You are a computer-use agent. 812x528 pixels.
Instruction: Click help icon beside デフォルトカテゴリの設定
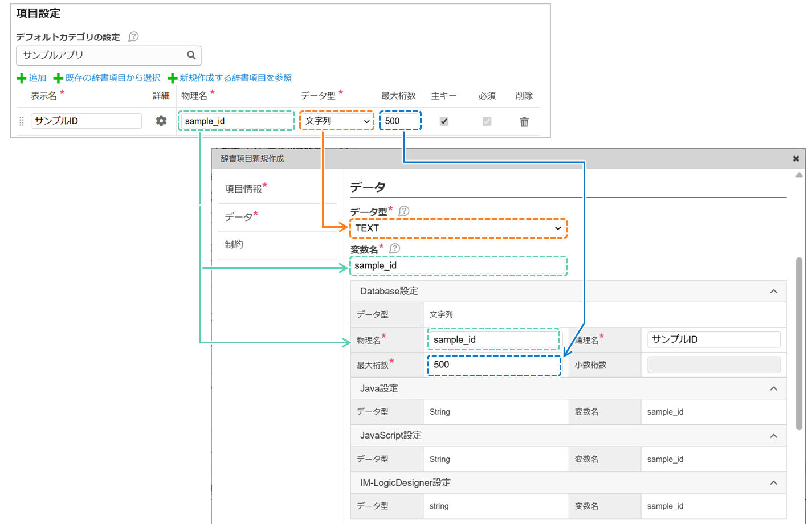pos(133,37)
